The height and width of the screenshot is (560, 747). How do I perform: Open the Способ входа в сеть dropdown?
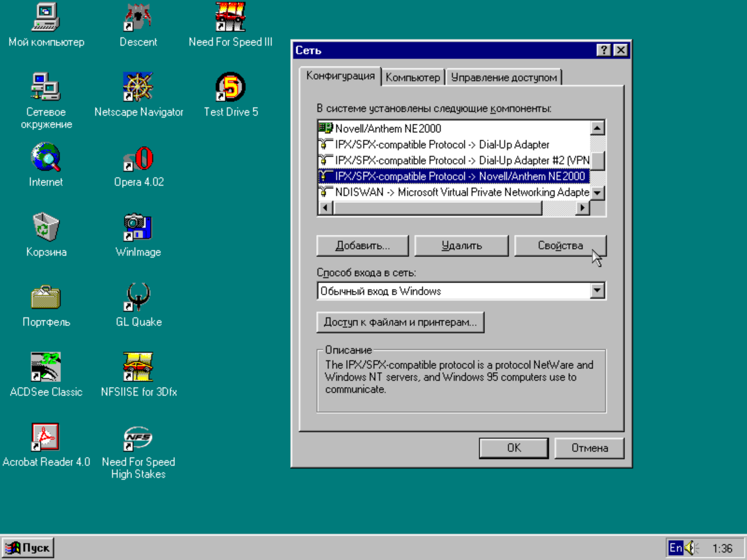click(x=598, y=291)
